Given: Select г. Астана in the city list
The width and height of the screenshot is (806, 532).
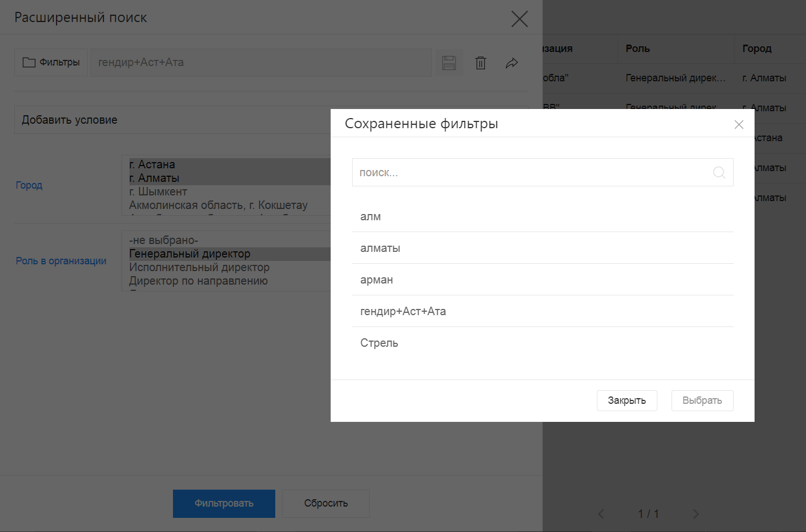Looking at the screenshot, I should 229,164.
